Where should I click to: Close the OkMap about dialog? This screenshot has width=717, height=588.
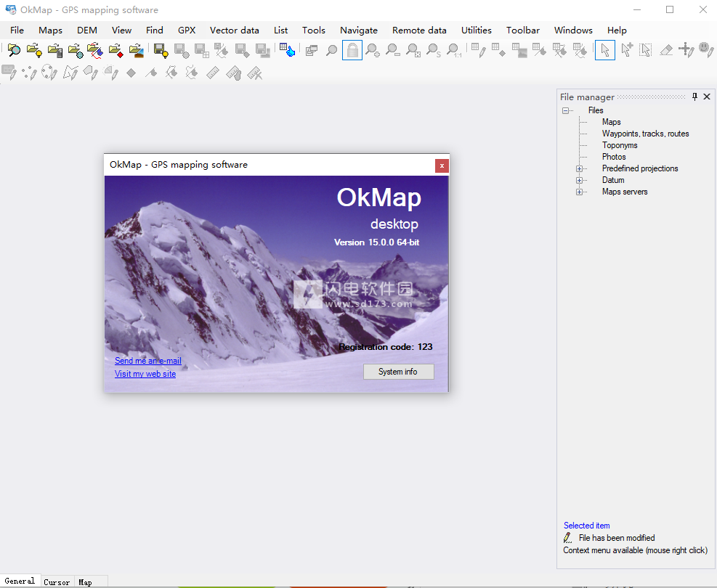click(442, 166)
